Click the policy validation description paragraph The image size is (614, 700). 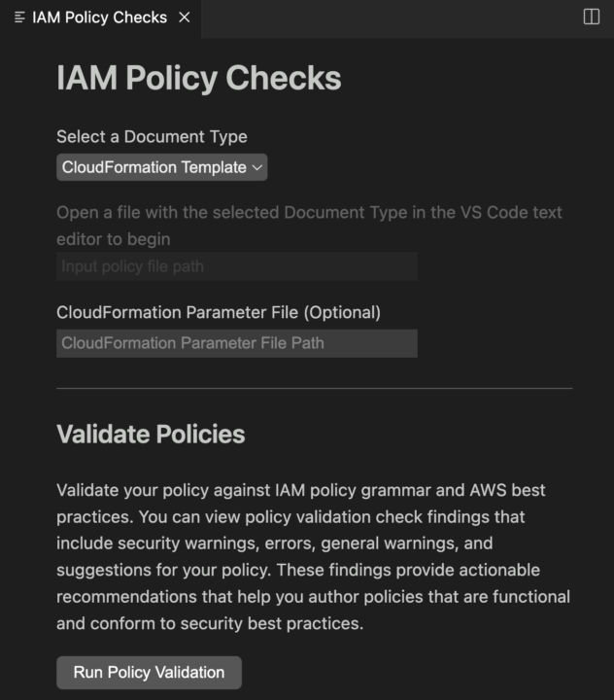click(x=313, y=557)
